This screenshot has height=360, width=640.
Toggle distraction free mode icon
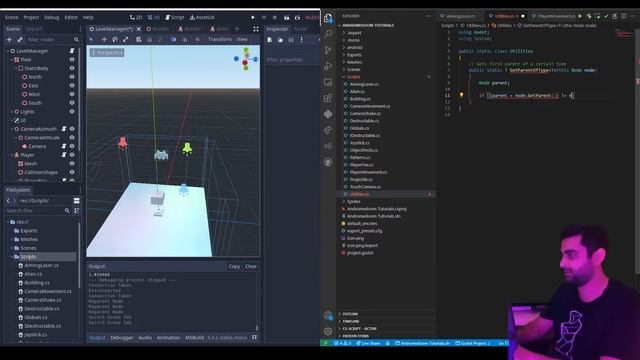tap(256, 29)
